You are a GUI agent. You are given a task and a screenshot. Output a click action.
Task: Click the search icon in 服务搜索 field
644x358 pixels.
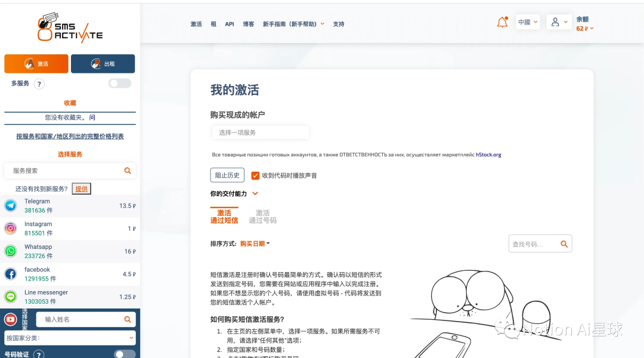pyautogui.click(x=128, y=171)
